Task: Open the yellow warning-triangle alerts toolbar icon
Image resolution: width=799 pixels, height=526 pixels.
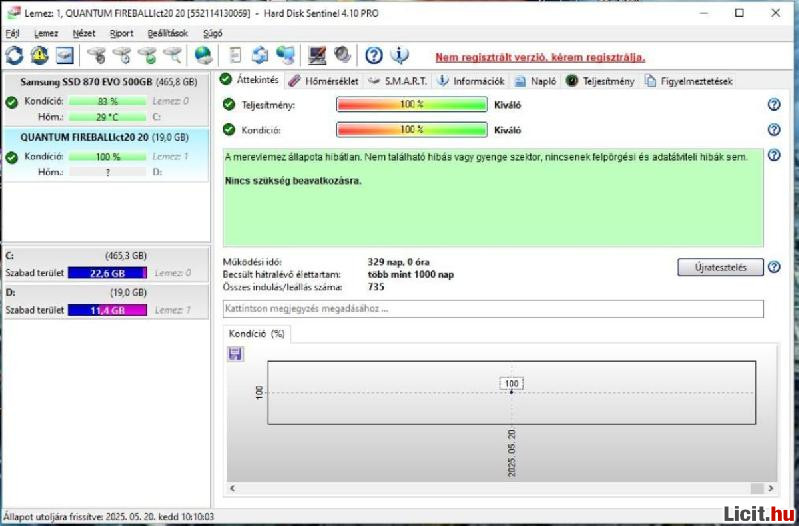Action: click(39, 55)
